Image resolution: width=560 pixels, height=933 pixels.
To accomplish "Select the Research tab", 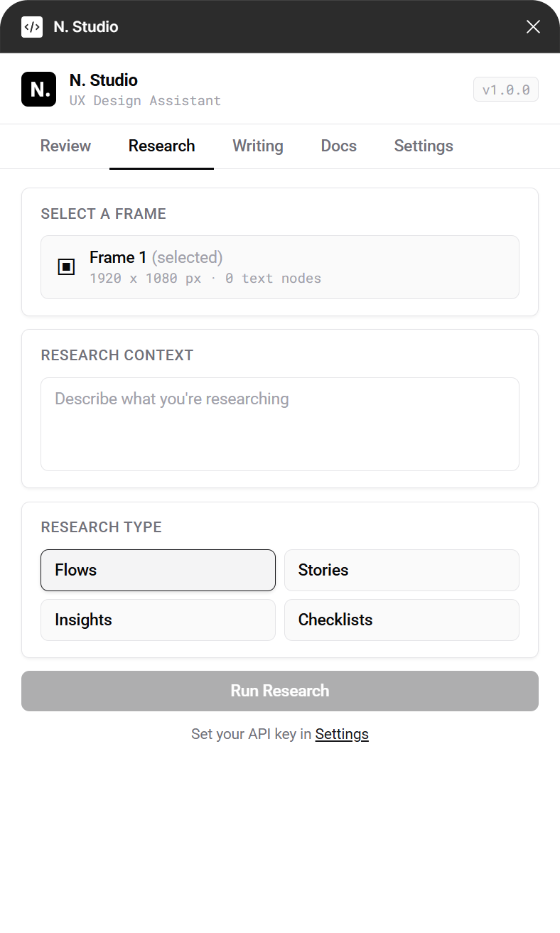I will click(161, 146).
